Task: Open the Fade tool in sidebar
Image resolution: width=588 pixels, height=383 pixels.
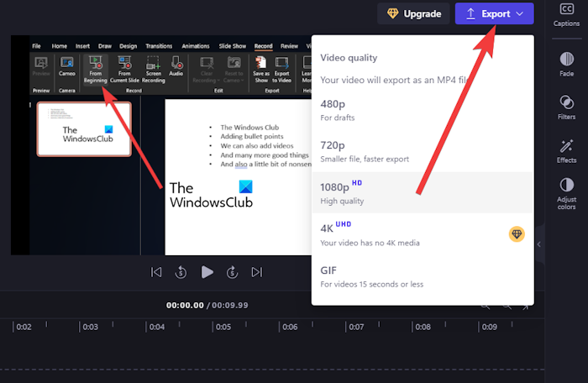Action: click(x=567, y=64)
